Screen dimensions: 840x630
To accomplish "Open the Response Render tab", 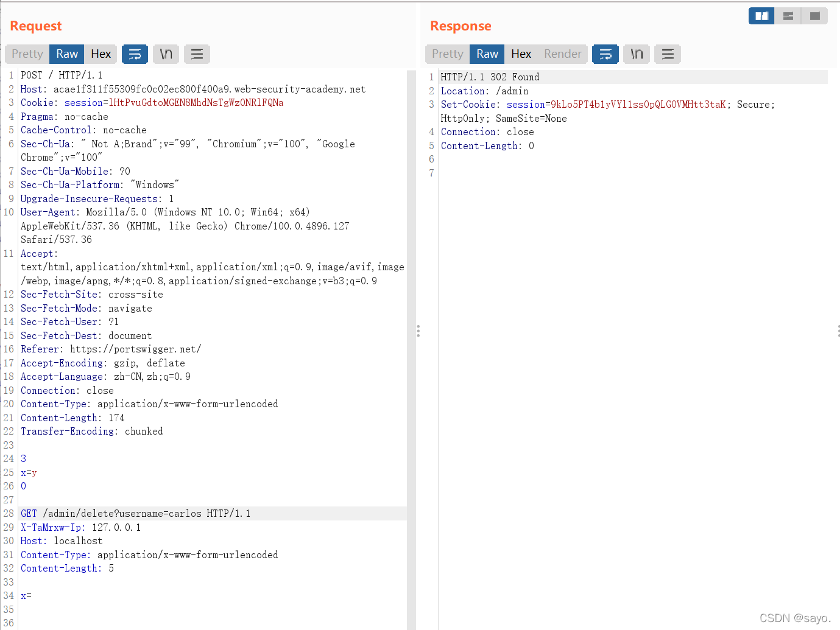I will click(563, 54).
